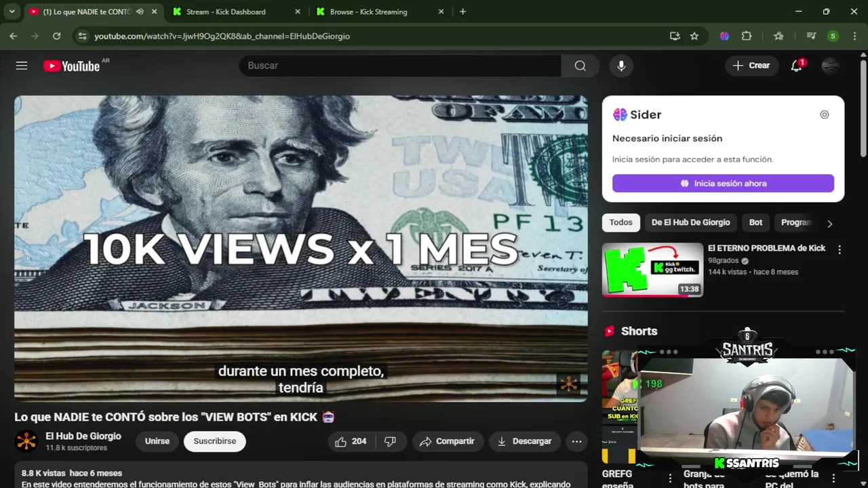This screenshot has height=488, width=868.
Task: Click the Shorts section heading
Action: (639, 331)
